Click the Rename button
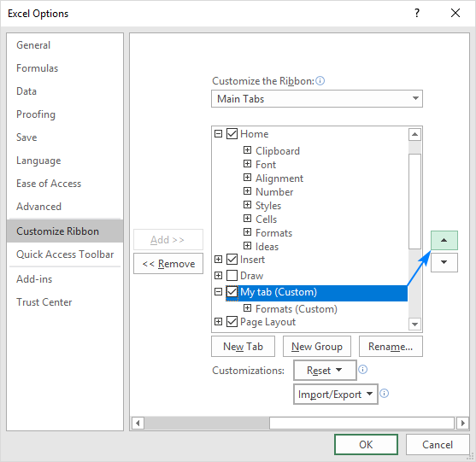Viewport: 476px width, 462px height. click(391, 347)
